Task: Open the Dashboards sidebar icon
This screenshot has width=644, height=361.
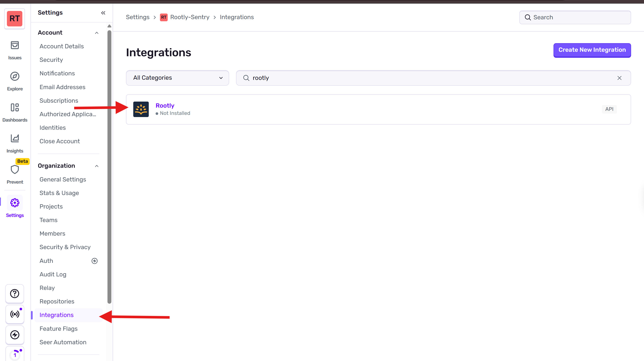Action: tap(14, 112)
